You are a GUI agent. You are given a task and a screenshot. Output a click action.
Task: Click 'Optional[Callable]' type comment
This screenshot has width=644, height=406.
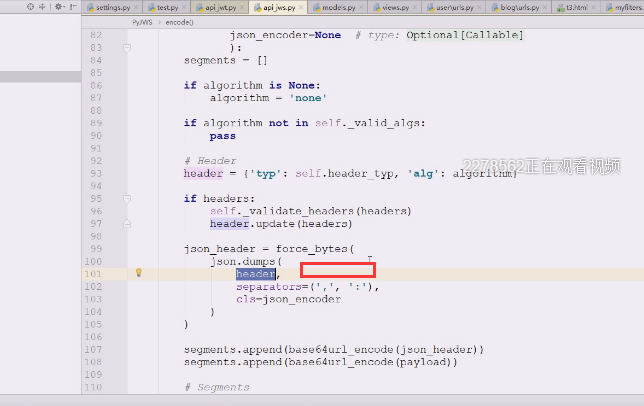[465, 35]
